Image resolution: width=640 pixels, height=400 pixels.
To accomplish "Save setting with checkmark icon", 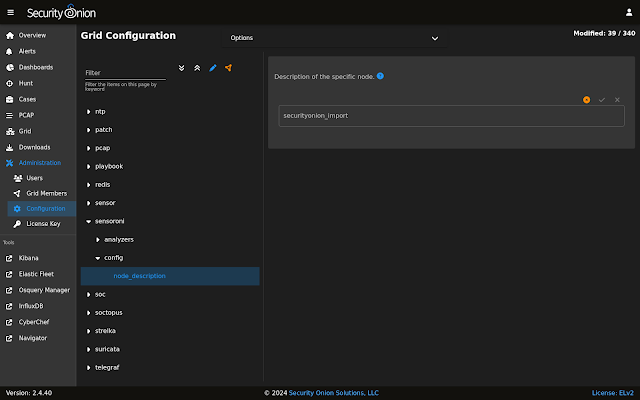I will tap(602, 100).
